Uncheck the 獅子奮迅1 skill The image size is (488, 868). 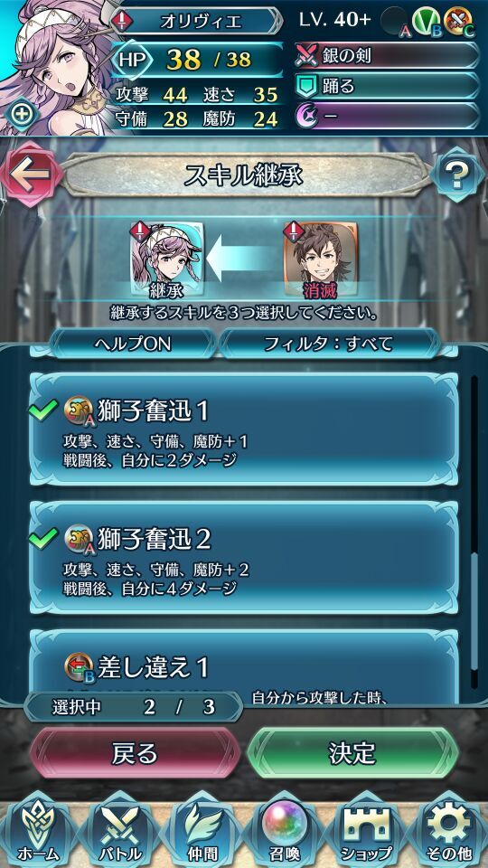tap(243, 429)
